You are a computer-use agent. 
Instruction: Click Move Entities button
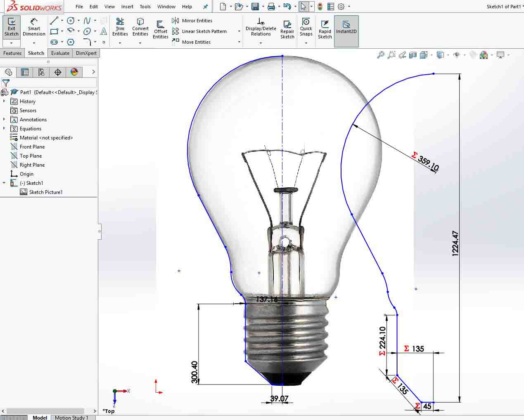(191, 42)
